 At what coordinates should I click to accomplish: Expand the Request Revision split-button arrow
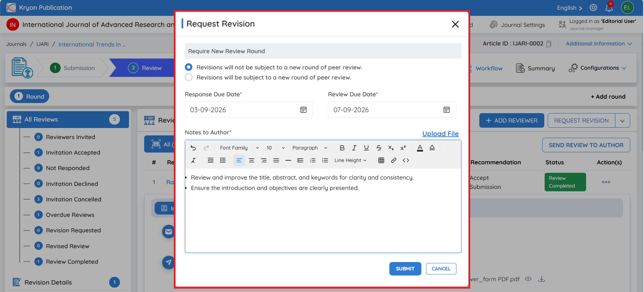point(622,121)
